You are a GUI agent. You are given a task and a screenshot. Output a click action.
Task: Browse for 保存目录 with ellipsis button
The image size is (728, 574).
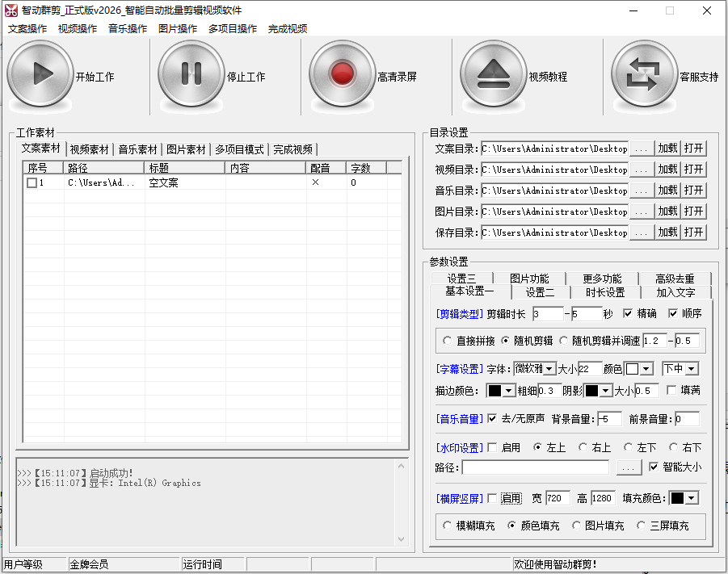point(641,232)
